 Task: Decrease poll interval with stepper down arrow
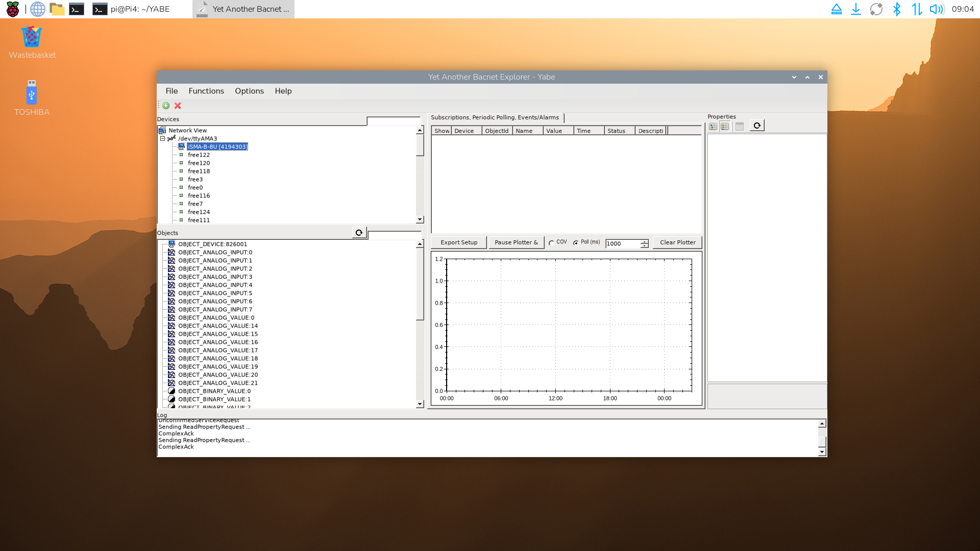tap(645, 246)
